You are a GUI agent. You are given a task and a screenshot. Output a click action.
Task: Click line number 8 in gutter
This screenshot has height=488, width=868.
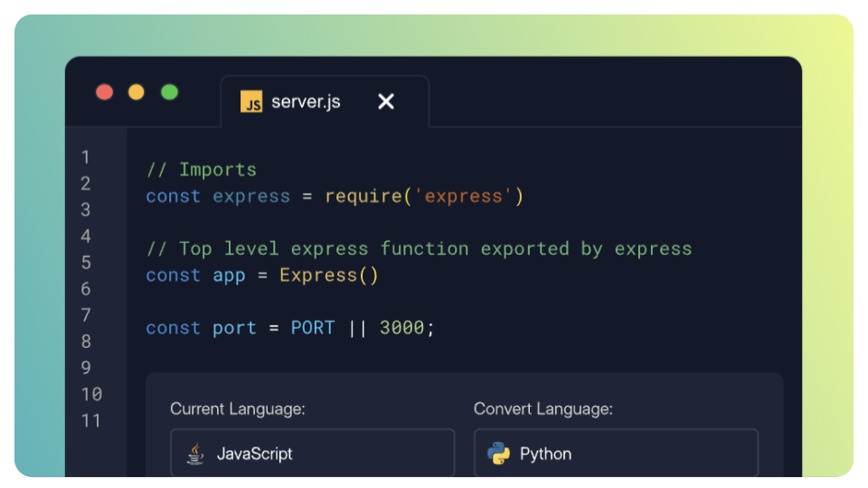(x=86, y=342)
